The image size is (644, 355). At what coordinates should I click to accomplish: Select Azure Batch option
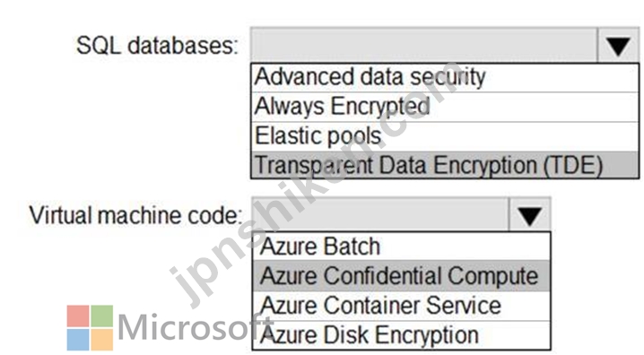tap(401, 247)
